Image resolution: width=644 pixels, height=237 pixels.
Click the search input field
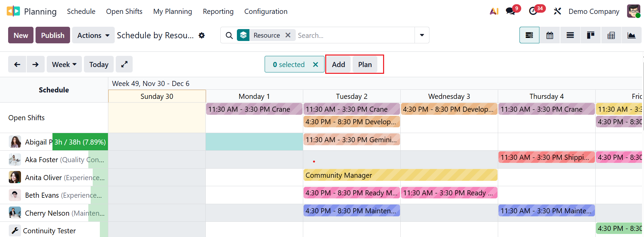(355, 35)
